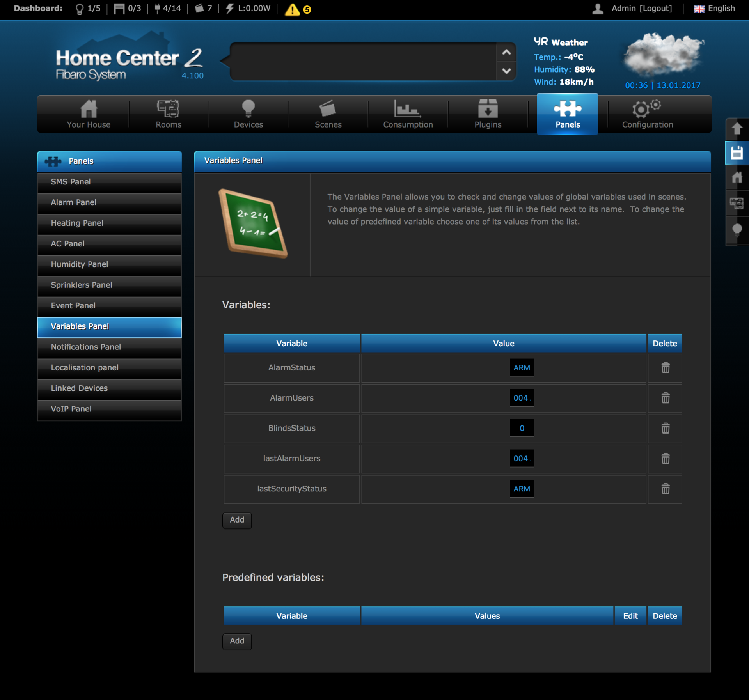The width and height of the screenshot is (749, 700).
Task: Select the VoIP Panel list item
Action: (x=108, y=409)
